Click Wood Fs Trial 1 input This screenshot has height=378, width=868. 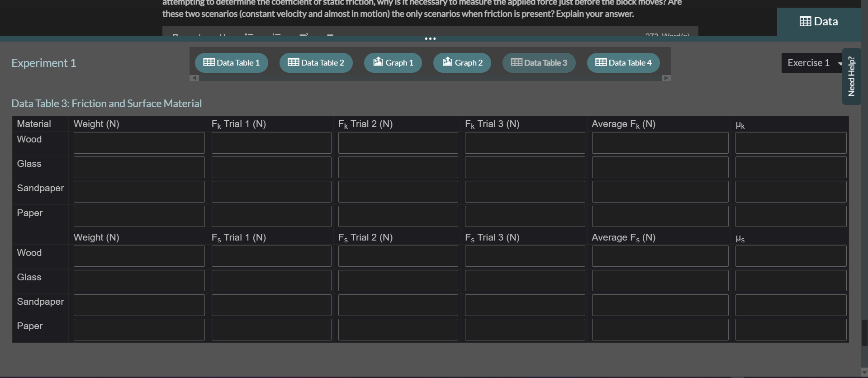point(271,256)
